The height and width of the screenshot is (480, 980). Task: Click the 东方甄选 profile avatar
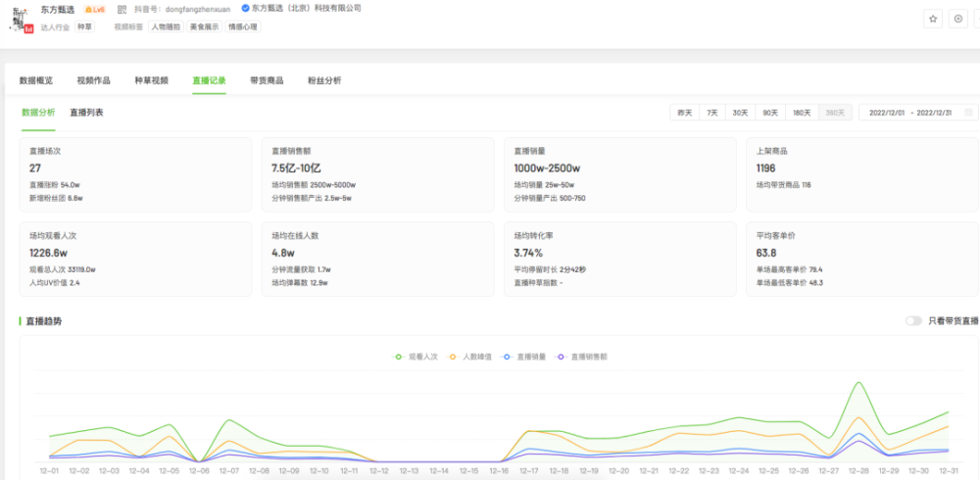pos(22,23)
